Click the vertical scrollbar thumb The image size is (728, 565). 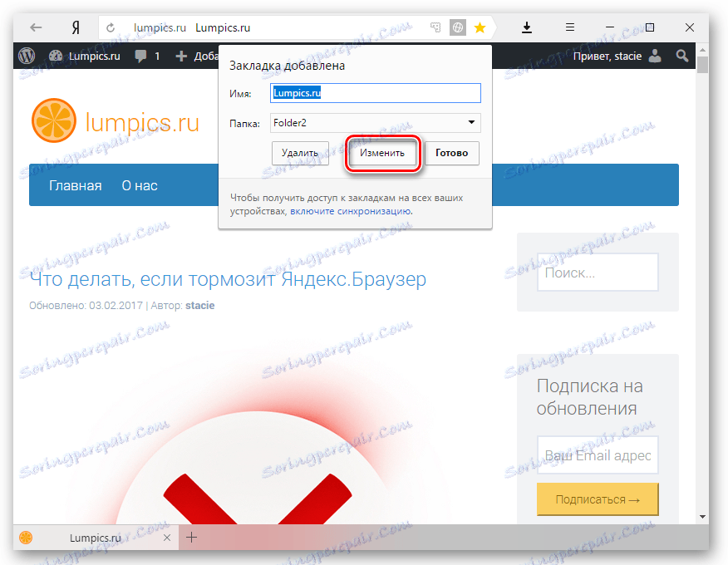tap(702, 65)
